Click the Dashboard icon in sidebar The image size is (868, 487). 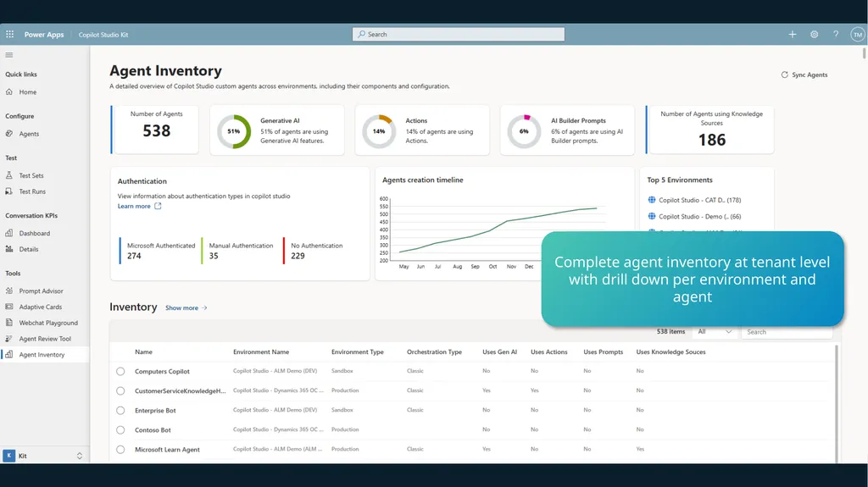8,233
